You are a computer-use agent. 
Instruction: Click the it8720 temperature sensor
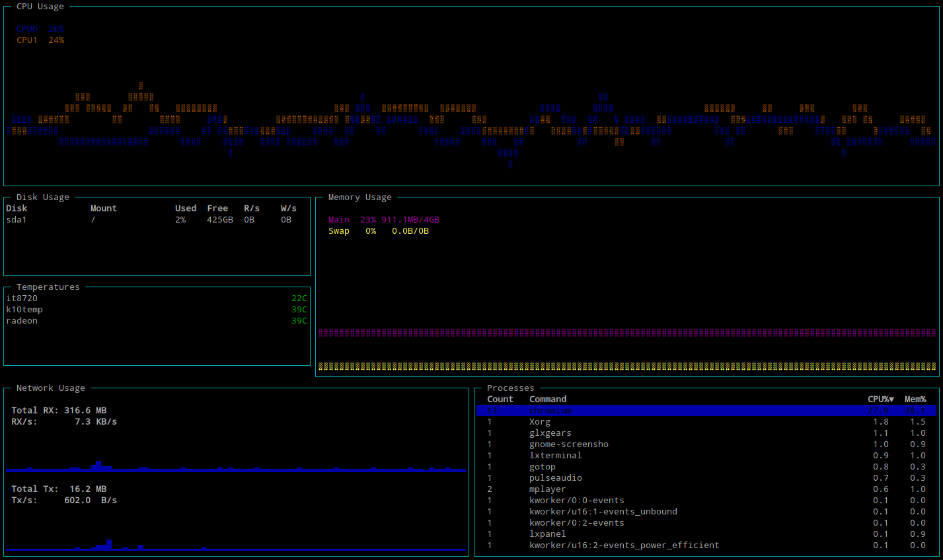coord(22,298)
